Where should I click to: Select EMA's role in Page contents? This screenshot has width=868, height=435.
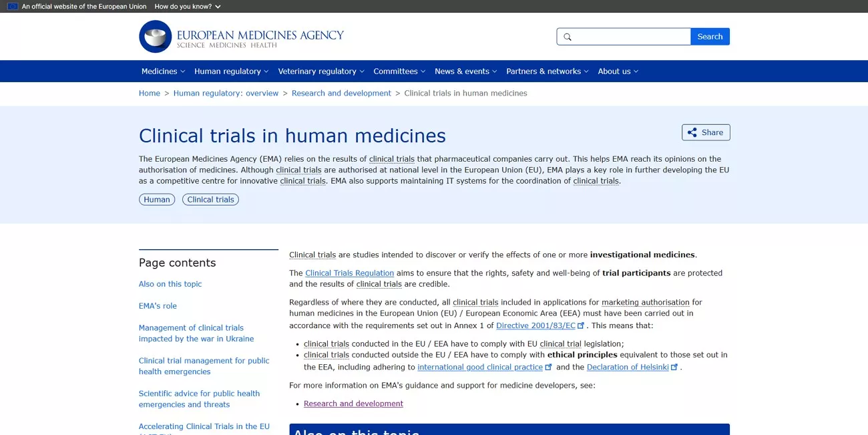[x=158, y=305]
